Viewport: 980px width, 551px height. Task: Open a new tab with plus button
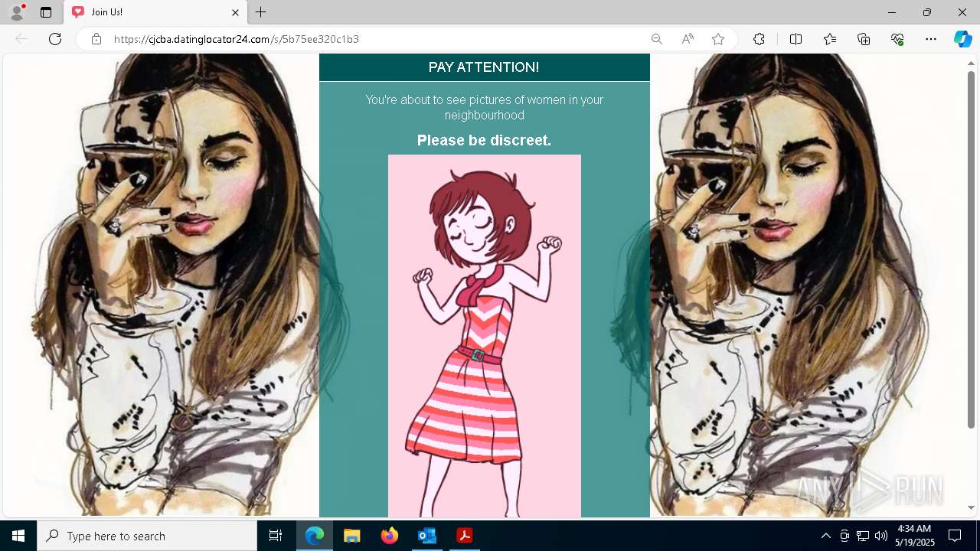261,12
